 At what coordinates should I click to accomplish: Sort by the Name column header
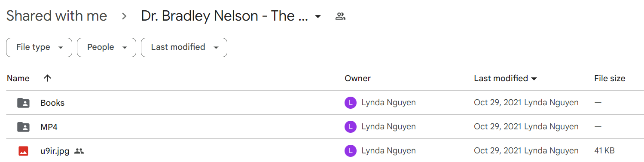(18, 78)
